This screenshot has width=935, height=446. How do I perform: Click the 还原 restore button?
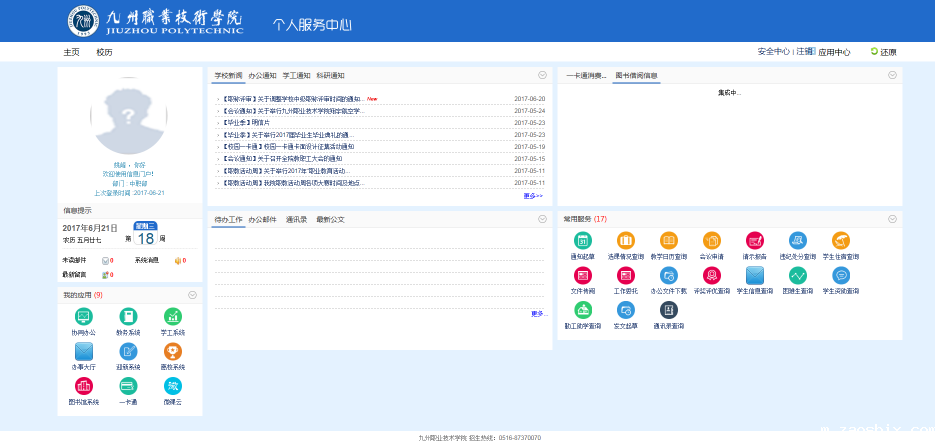click(883, 52)
